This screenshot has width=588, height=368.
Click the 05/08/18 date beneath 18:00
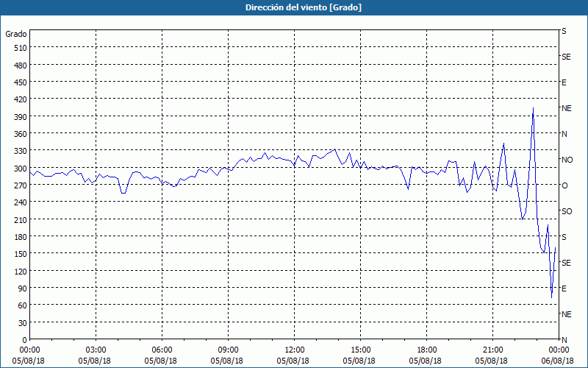pyautogui.click(x=426, y=361)
